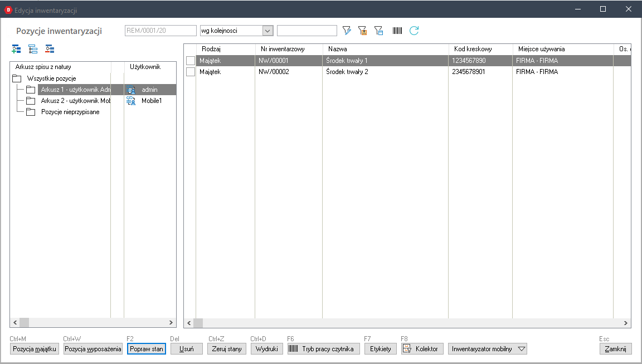Click the Popraw stan button
The height and width of the screenshot is (364, 642).
(x=147, y=349)
